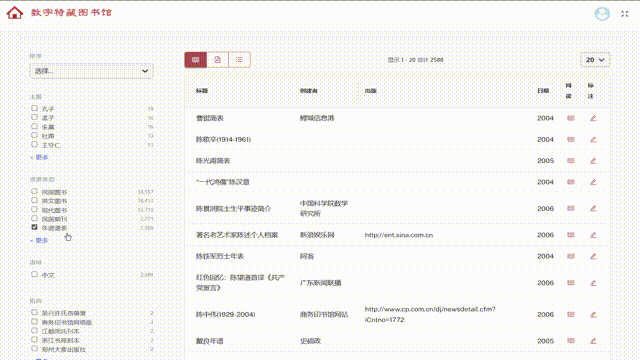
Task: Annotate the 陈中伟(1929-2004) entry
Action: tap(593, 315)
